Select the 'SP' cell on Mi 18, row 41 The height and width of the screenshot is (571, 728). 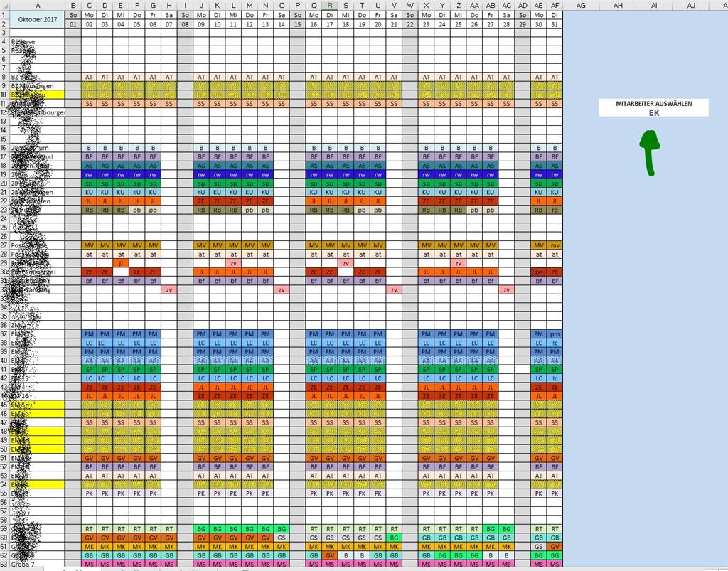(x=346, y=370)
